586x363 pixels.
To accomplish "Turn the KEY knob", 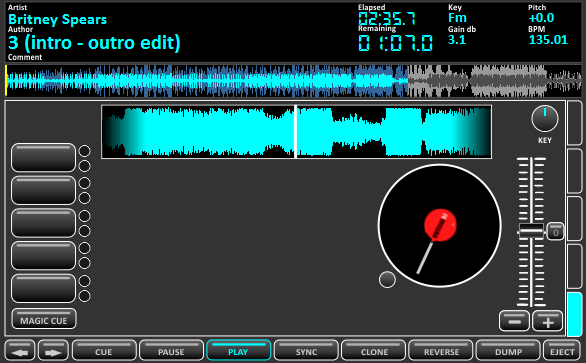I will tap(545, 119).
